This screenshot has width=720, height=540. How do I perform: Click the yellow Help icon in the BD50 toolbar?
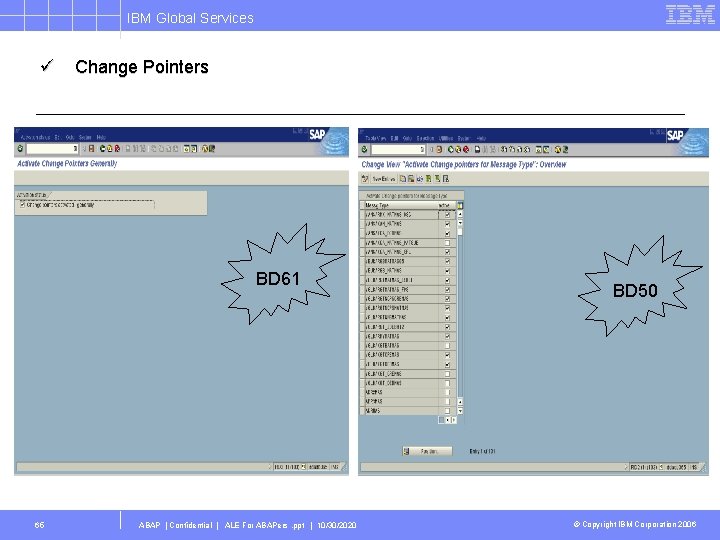pos(557,149)
